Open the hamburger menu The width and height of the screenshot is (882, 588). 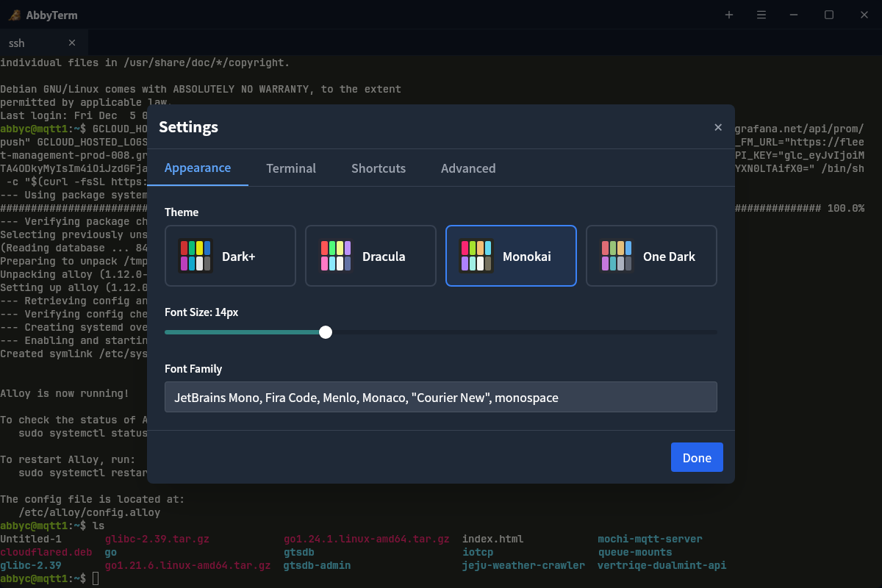[761, 15]
